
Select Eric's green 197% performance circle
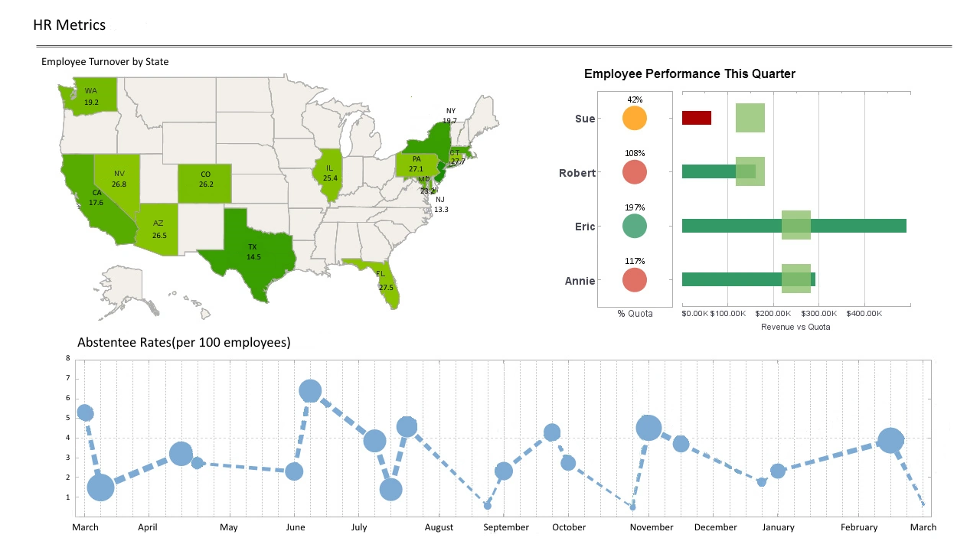[x=634, y=227]
